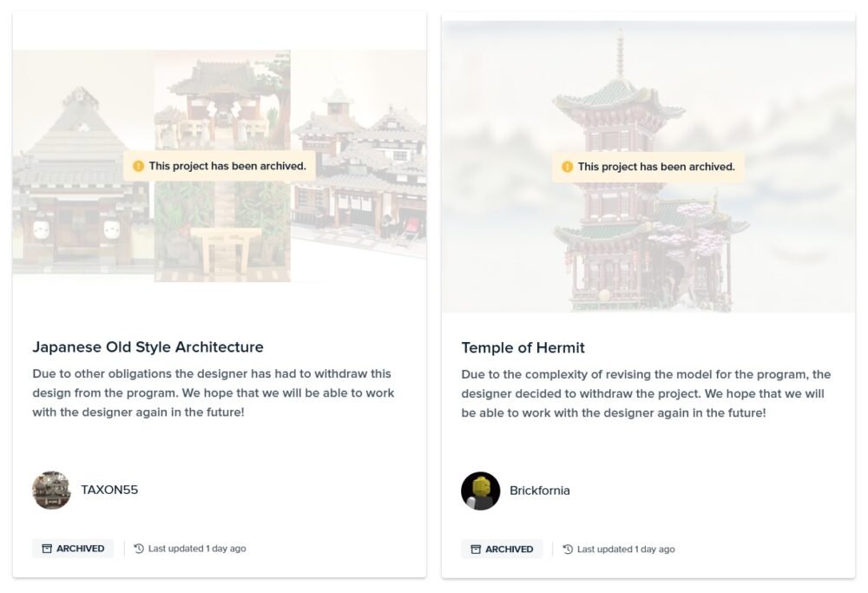Viewport: 868px width, 593px height.
Task: Click the history clock icon under Brickfornia
Action: [x=568, y=549]
